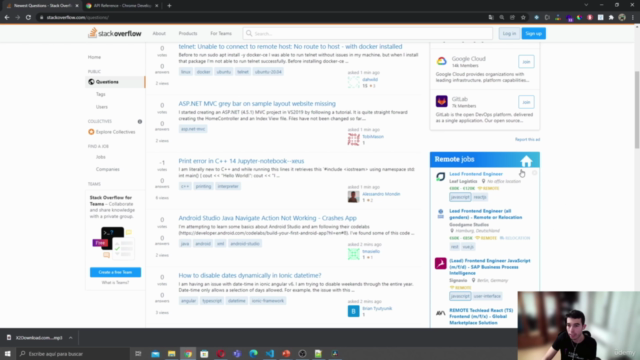The height and width of the screenshot is (360, 640).
Task: Click the Leaf Logistics company logo
Action: point(440,177)
